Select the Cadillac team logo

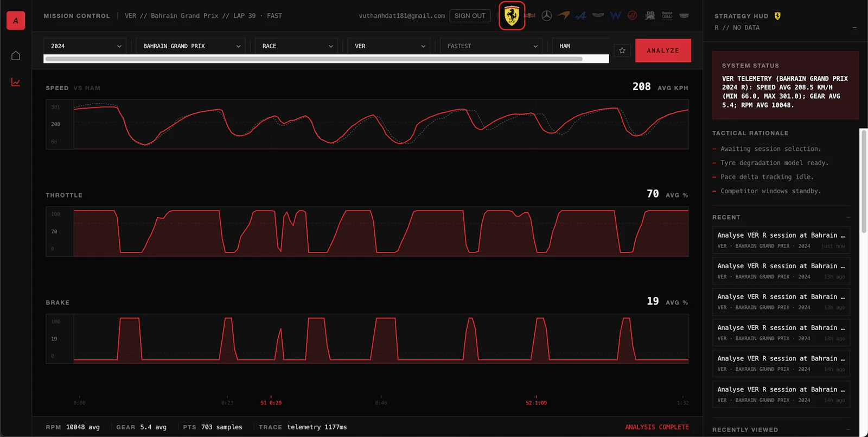684,16
